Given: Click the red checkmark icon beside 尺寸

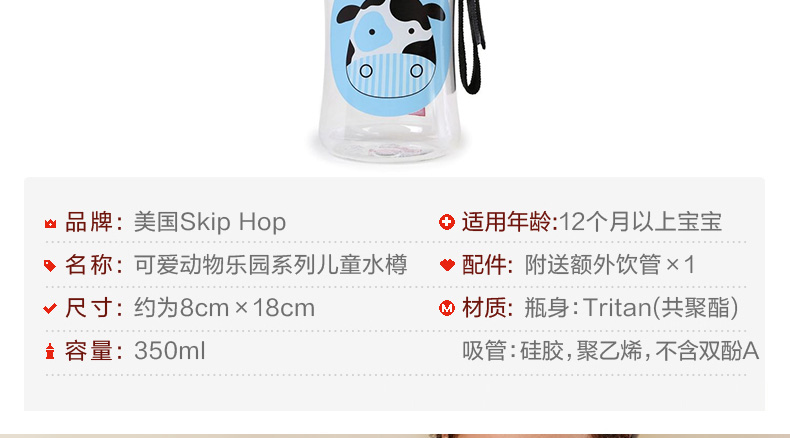Looking at the screenshot, I should (50, 308).
